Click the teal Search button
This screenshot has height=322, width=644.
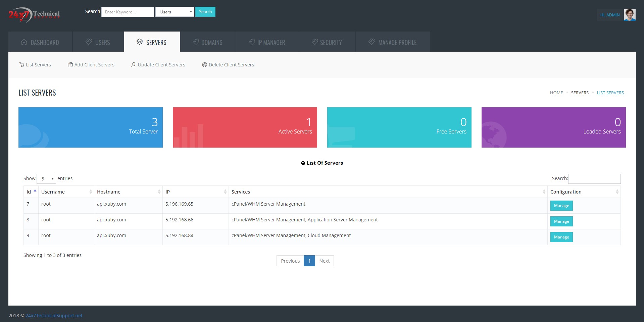[205, 12]
